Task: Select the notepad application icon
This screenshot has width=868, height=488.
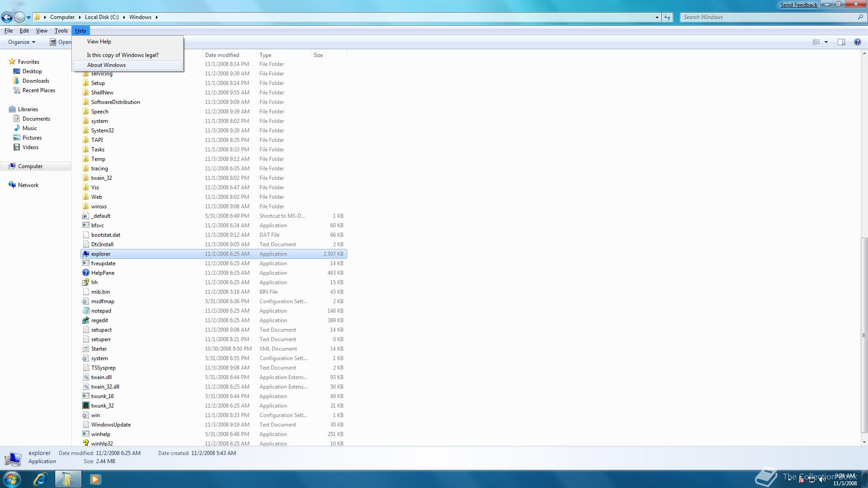Action: [86, 311]
